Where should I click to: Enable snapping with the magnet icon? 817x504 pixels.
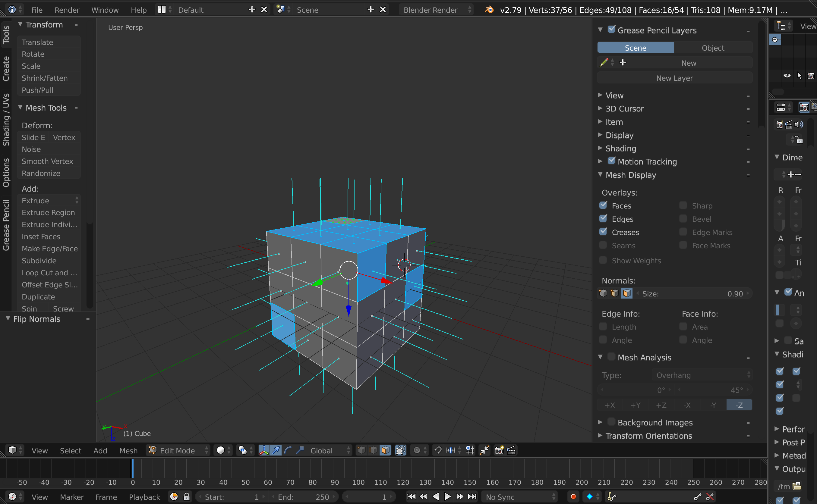click(437, 450)
